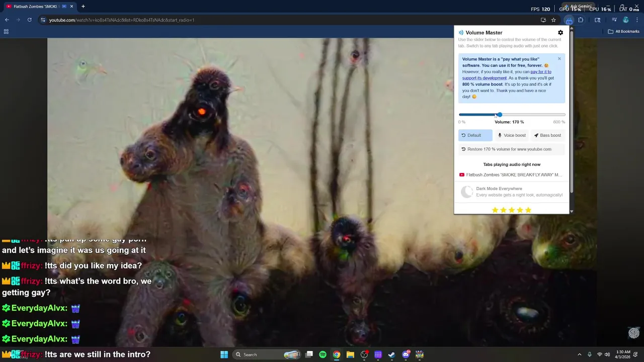The height and width of the screenshot is (362, 644).
Task: Open network Wi-Fi tray settings
Action: 599,355
